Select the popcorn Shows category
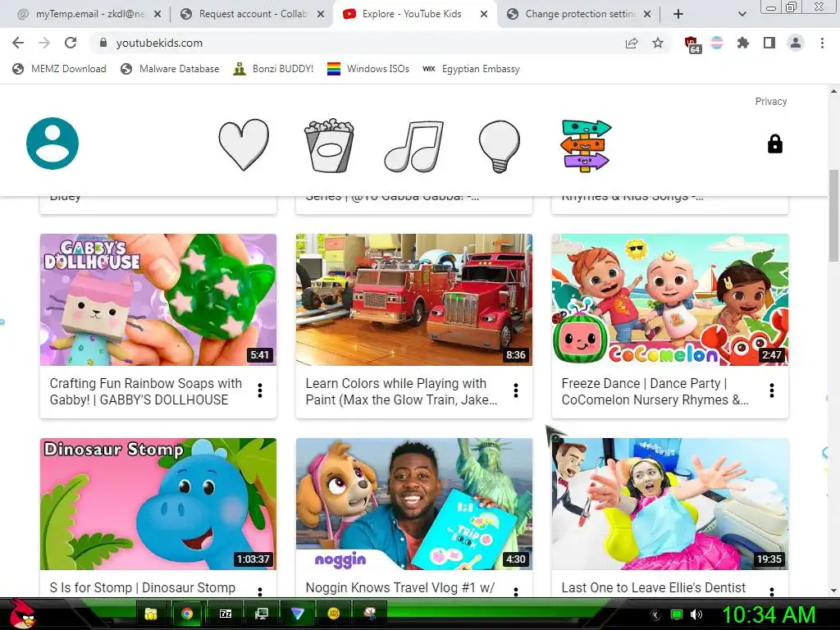The width and height of the screenshot is (840, 630). (x=329, y=145)
